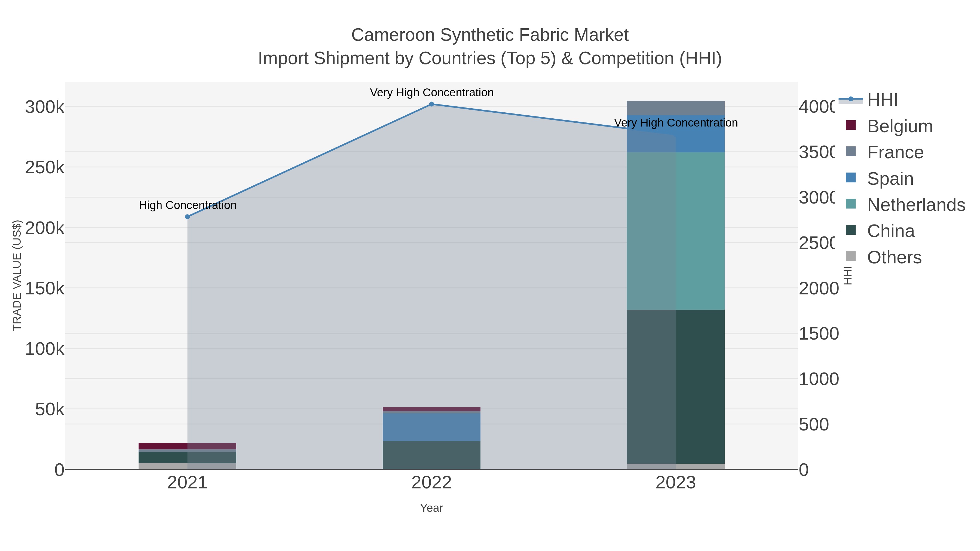Click Belgium bar segment for 2022

point(431,409)
